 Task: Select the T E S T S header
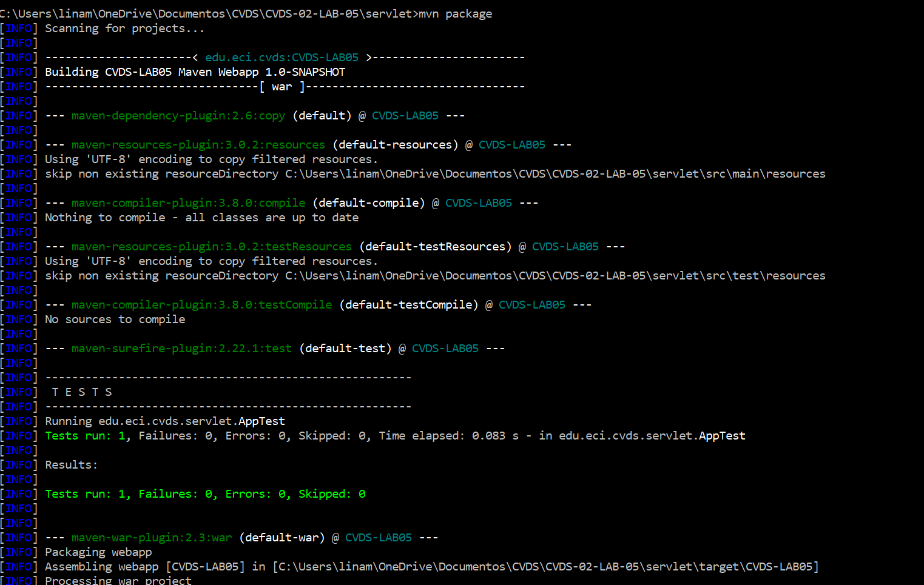81,392
